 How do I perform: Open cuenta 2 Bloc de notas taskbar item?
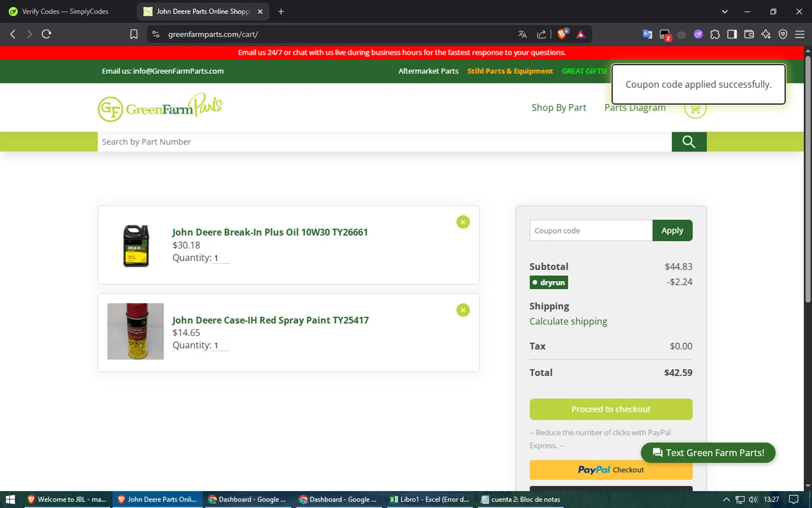(x=520, y=499)
